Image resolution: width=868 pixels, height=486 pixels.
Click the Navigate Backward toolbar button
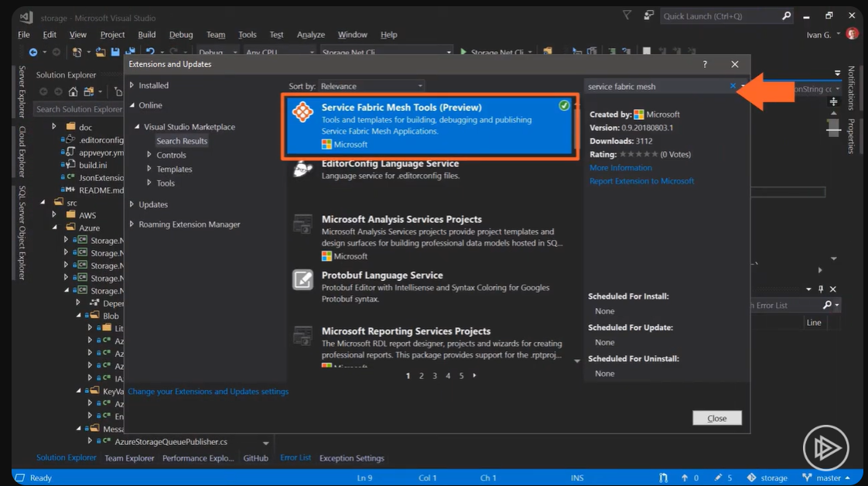[33, 52]
